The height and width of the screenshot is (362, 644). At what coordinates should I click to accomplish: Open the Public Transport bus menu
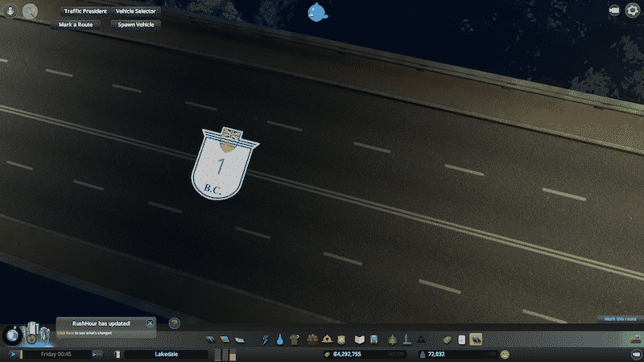coord(375,339)
